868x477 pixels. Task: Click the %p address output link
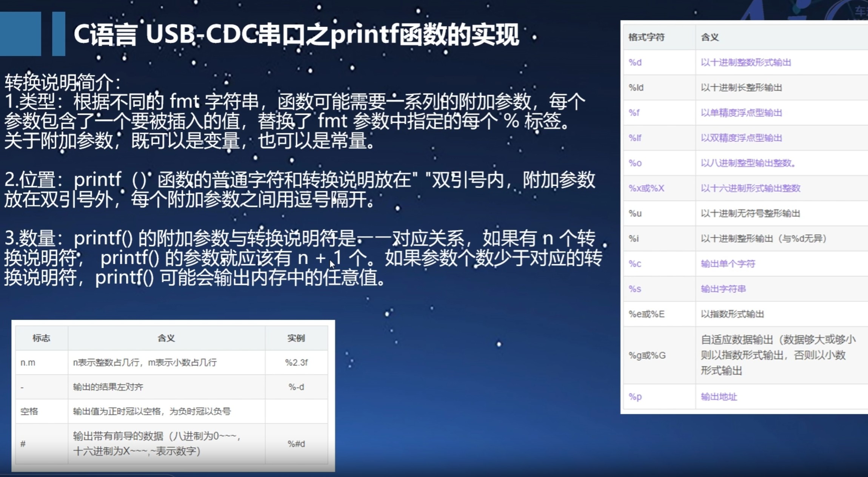[636, 397]
